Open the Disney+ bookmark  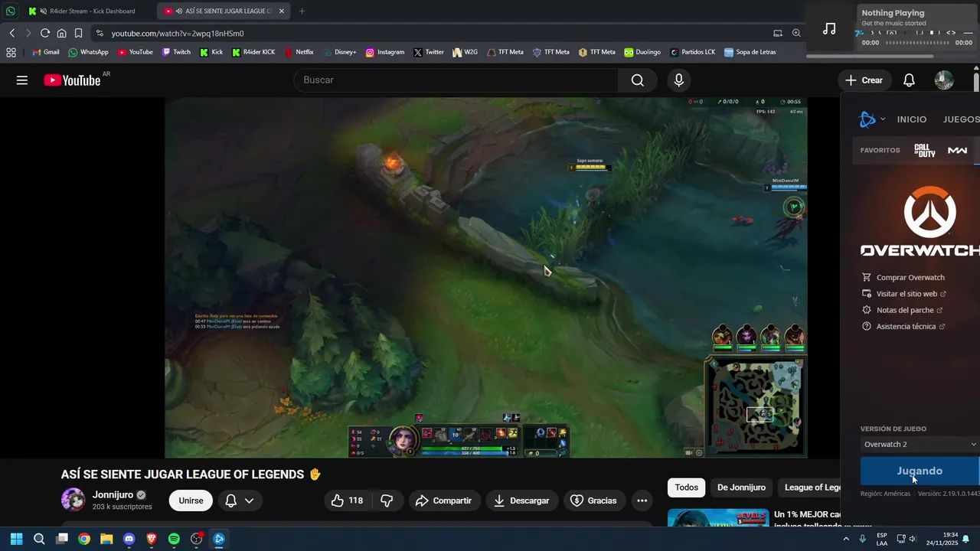[x=339, y=52]
